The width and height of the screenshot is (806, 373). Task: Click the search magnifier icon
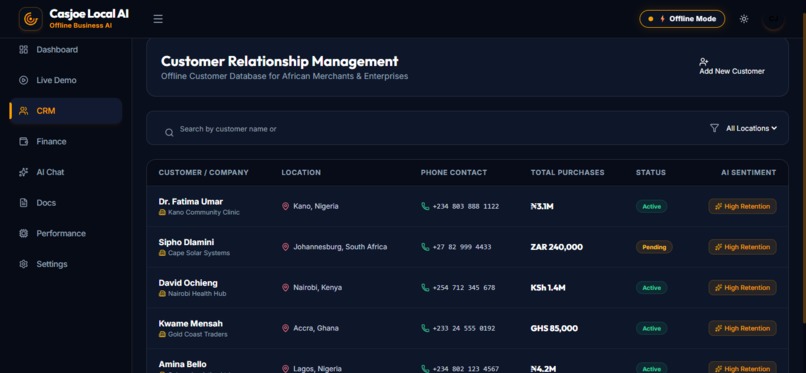(x=169, y=133)
